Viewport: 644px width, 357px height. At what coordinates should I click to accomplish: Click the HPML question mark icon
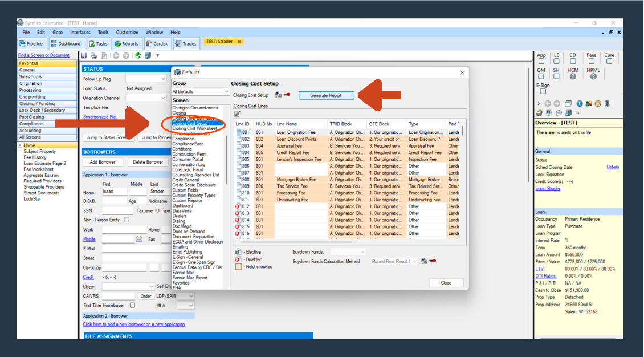[593, 76]
